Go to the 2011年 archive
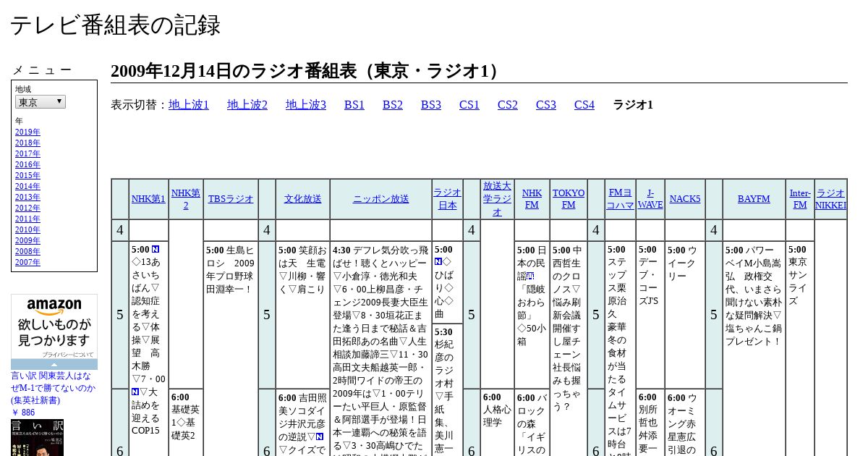Screen dimensions: 868x456 pos(27,219)
